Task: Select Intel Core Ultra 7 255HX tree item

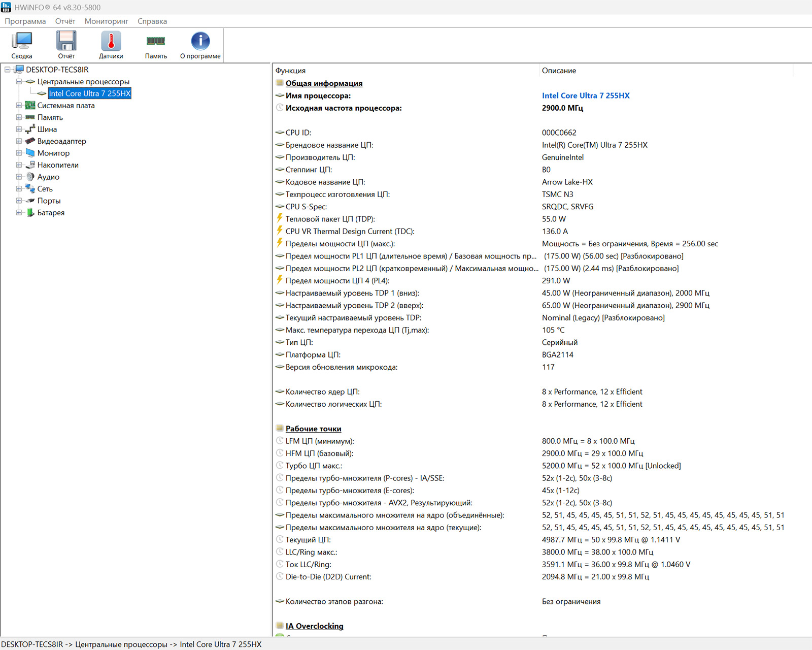Action: pyautogui.click(x=90, y=93)
